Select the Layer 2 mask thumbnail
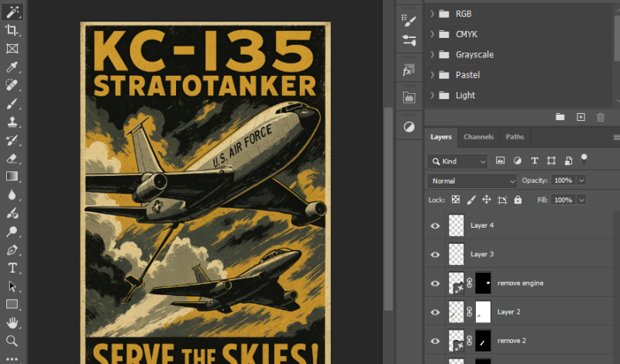This screenshot has width=620, height=364. (x=483, y=312)
